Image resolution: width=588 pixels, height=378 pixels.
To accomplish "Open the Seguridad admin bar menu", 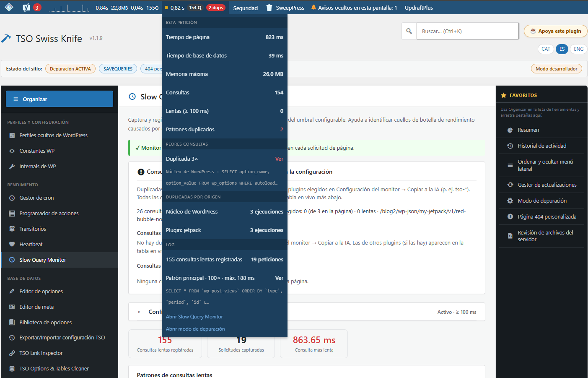I will coord(246,8).
